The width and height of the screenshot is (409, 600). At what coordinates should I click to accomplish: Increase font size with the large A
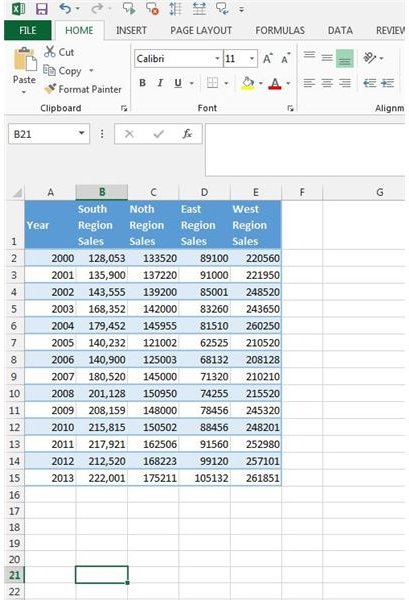[x=267, y=59]
